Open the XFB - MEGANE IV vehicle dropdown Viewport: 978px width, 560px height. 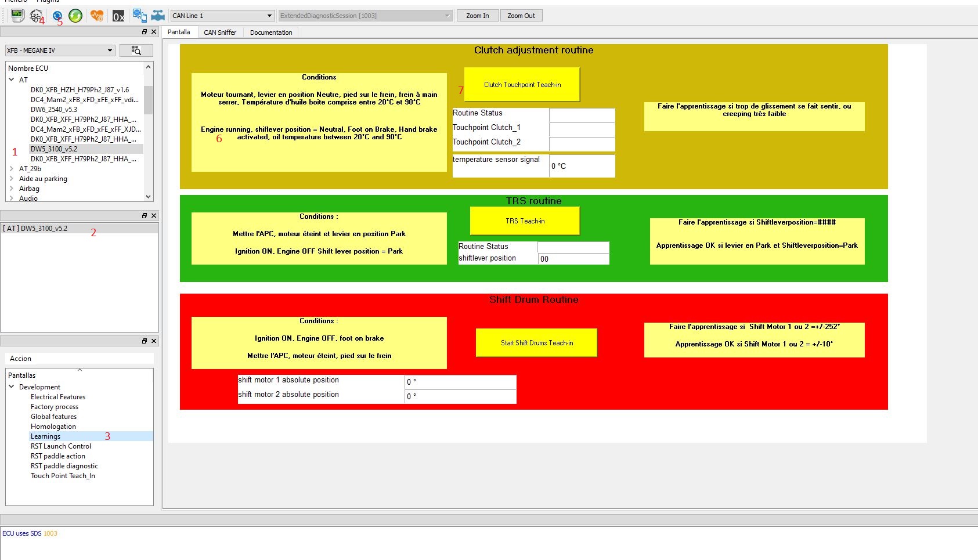pos(60,50)
